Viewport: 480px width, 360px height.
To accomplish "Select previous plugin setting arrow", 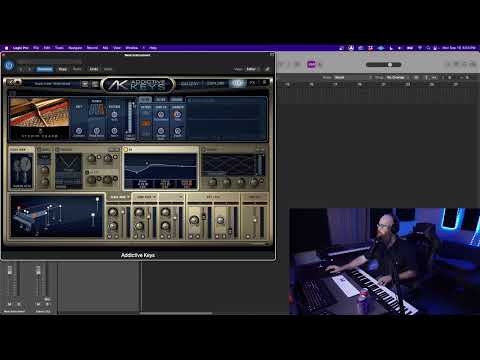I will point(21,69).
